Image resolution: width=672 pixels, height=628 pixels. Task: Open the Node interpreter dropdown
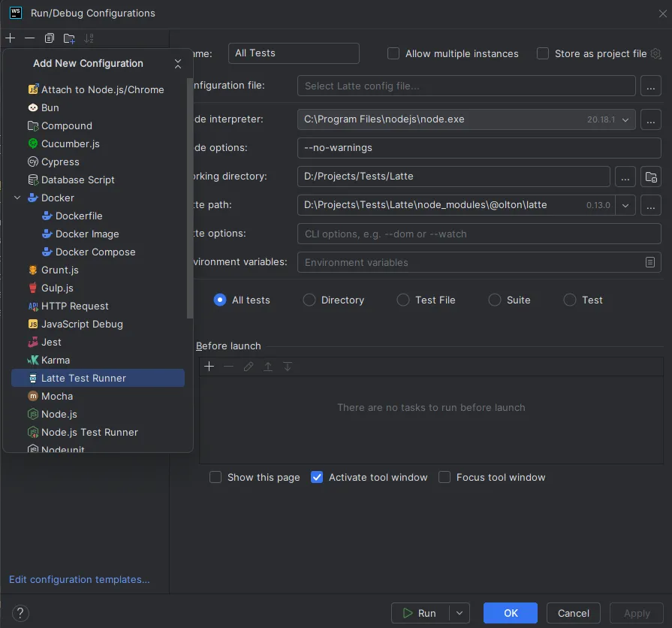625,119
